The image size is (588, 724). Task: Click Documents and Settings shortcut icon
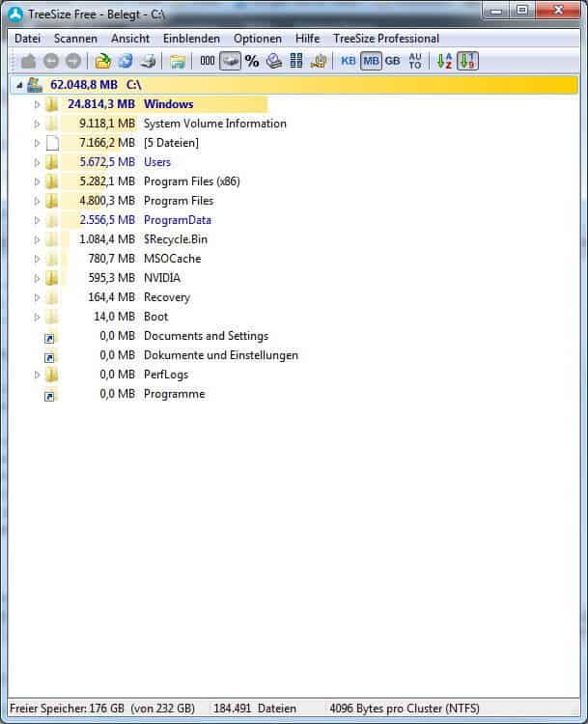point(49,339)
